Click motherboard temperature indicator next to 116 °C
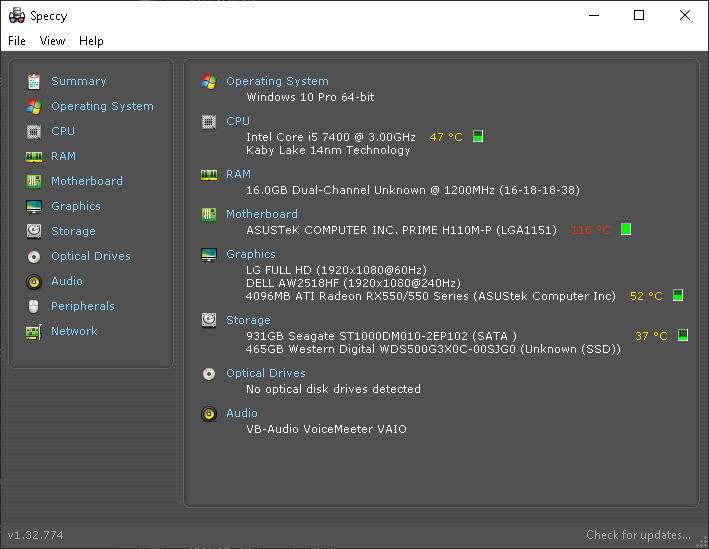 point(626,229)
